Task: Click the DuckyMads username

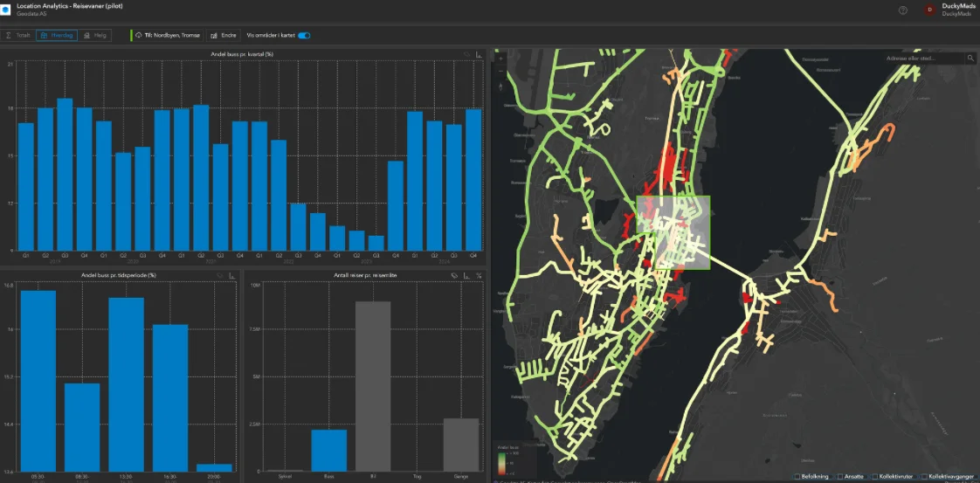Action: click(x=958, y=6)
